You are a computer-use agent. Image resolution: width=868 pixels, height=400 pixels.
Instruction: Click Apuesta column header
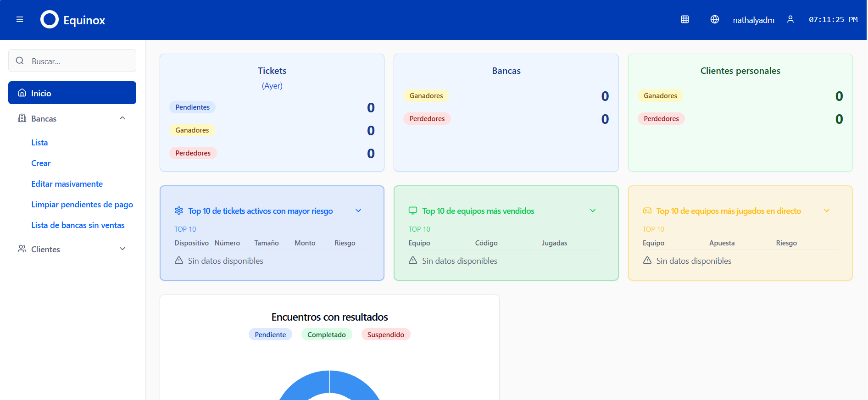pyautogui.click(x=722, y=243)
